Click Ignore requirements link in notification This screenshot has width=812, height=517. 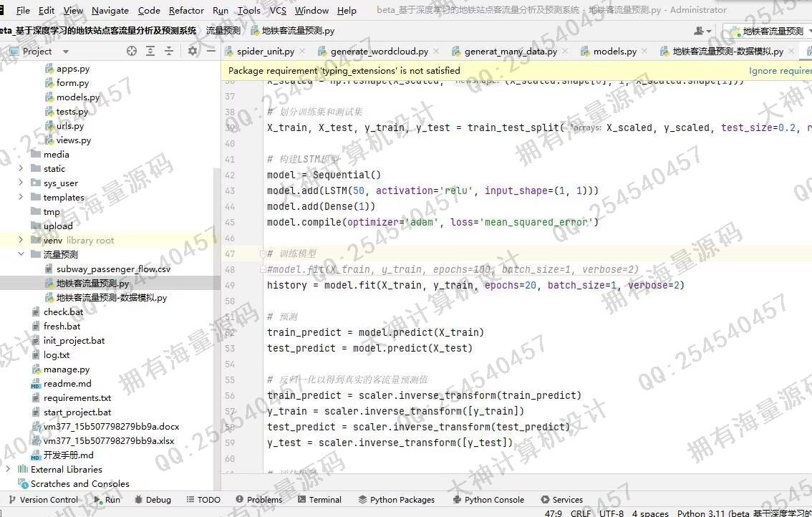click(780, 71)
